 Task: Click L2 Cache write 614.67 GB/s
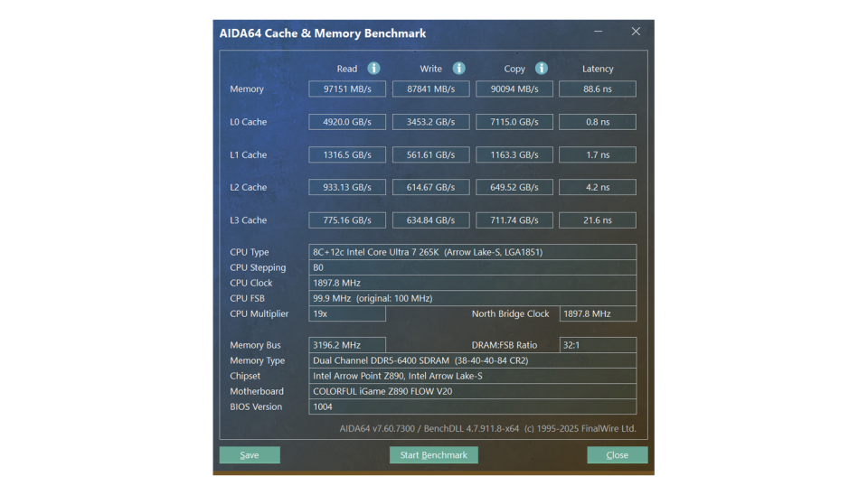430,188
